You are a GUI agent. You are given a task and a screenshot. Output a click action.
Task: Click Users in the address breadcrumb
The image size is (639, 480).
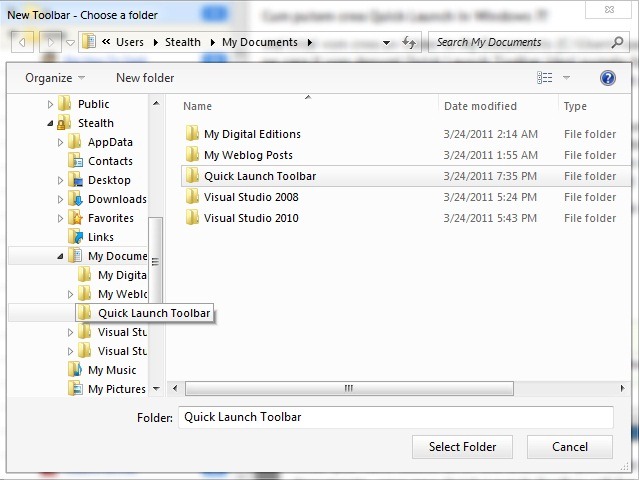pos(130,42)
